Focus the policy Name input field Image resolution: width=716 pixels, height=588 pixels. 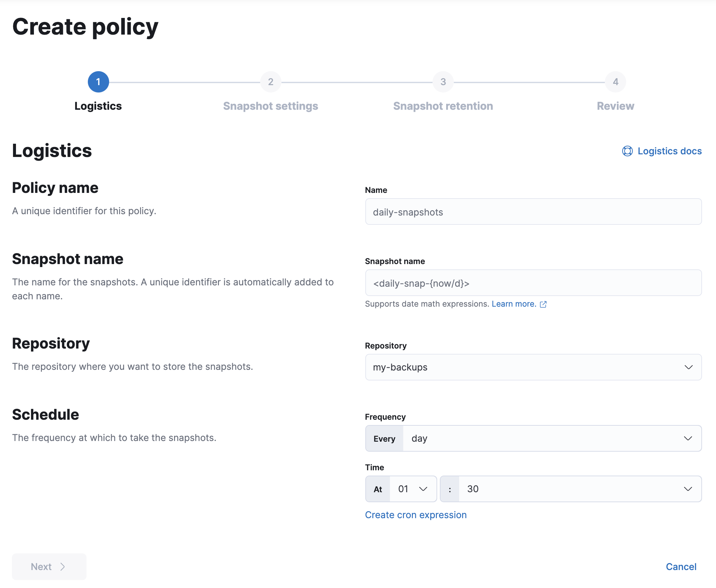point(533,212)
